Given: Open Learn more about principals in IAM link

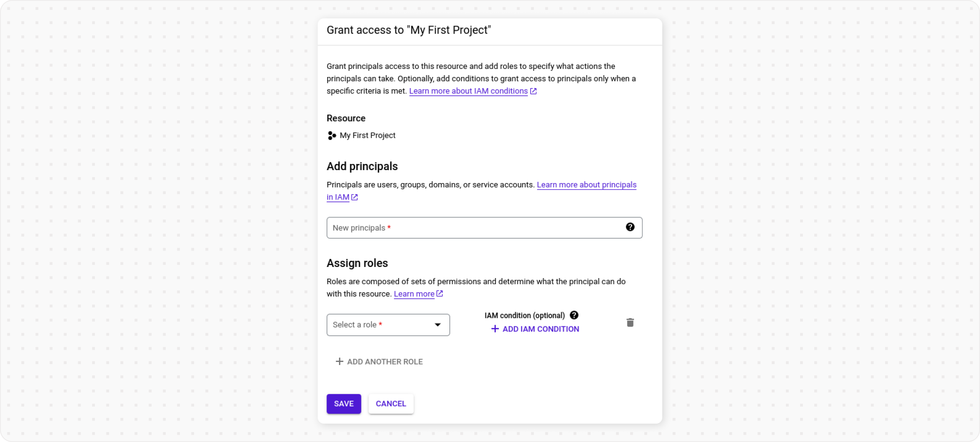Looking at the screenshot, I should pyautogui.click(x=586, y=185).
